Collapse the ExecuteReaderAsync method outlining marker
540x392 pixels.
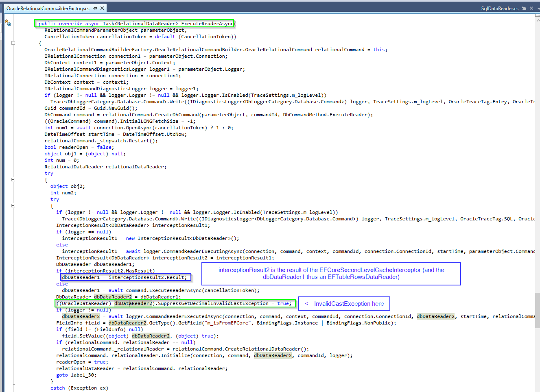13,42
